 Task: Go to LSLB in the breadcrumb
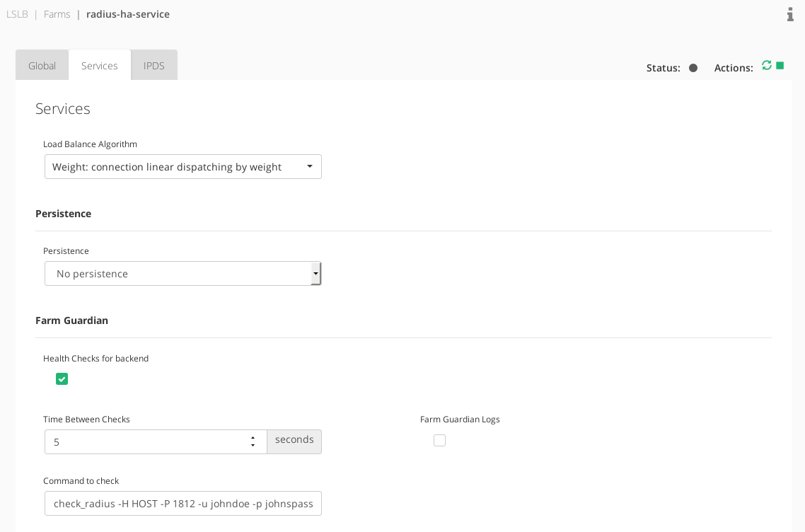(x=17, y=14)
